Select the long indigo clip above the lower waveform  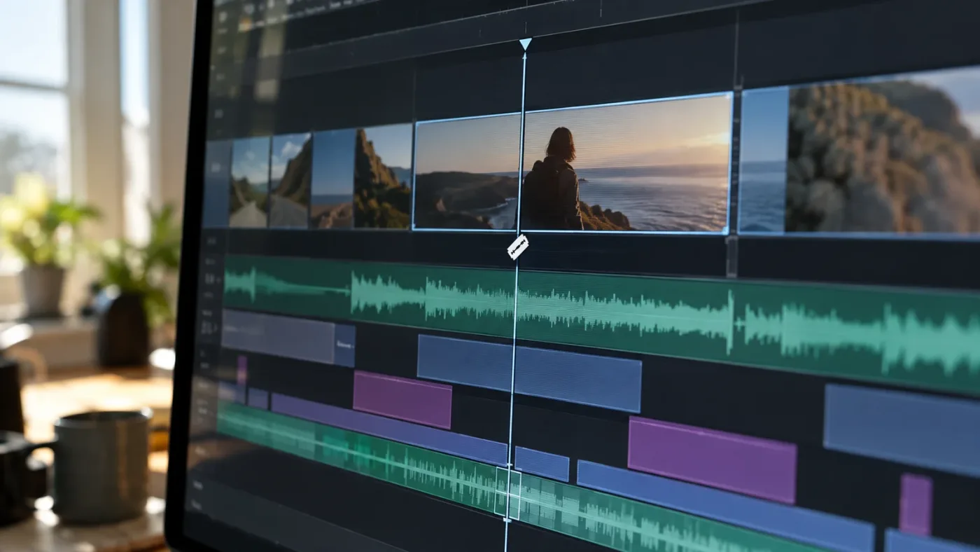[388, 428]
